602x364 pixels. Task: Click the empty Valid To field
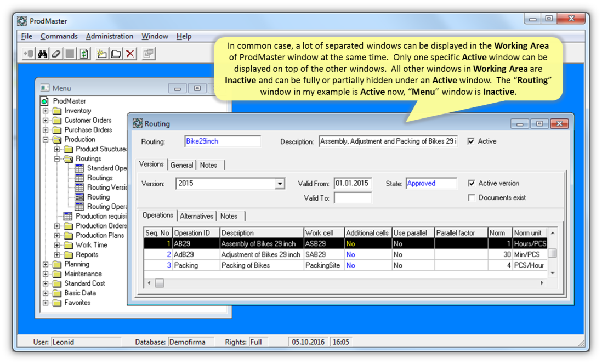[353, 198]
